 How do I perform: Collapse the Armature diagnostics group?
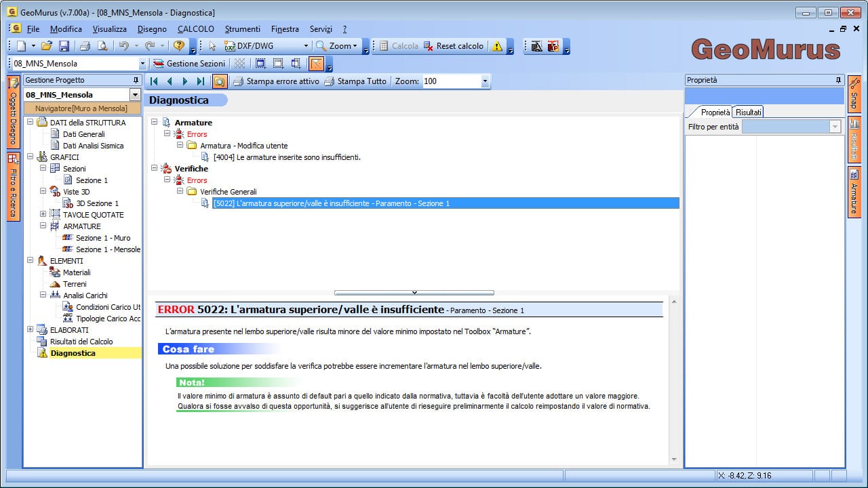pyautogui.click(x=154, y=123)
